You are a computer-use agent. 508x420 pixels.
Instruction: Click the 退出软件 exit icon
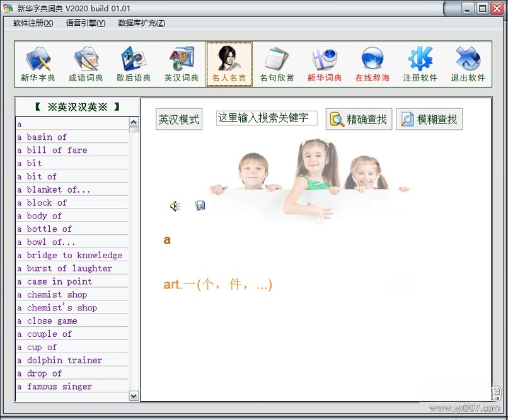click(x=468, y=64)
